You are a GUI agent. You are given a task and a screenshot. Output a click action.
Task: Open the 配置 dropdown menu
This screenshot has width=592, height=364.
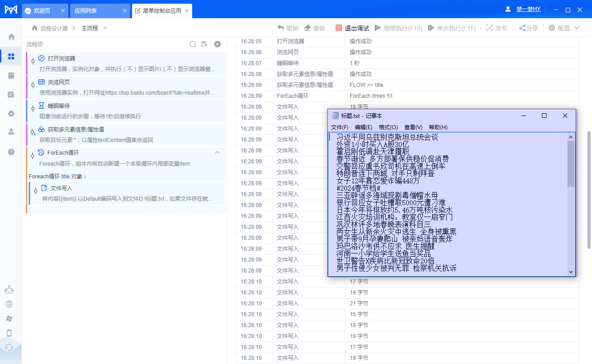[564, 28]
